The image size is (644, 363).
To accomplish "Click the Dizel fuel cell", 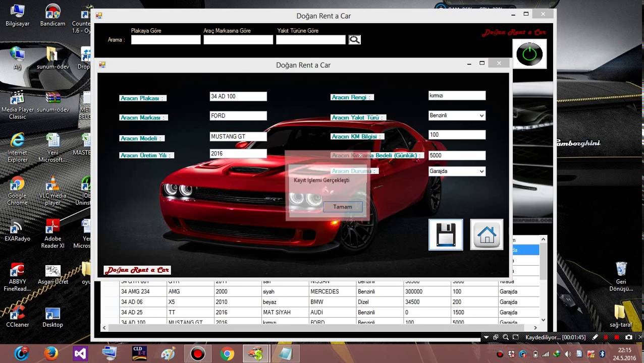I will pos(380,302).
